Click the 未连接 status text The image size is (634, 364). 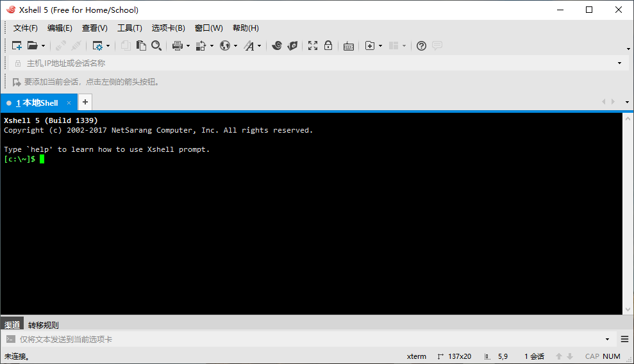[x=17, y=356]
